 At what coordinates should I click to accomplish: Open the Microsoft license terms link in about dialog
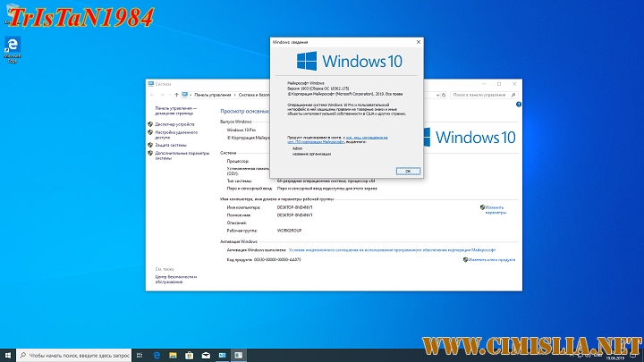[x=337, y=139]
